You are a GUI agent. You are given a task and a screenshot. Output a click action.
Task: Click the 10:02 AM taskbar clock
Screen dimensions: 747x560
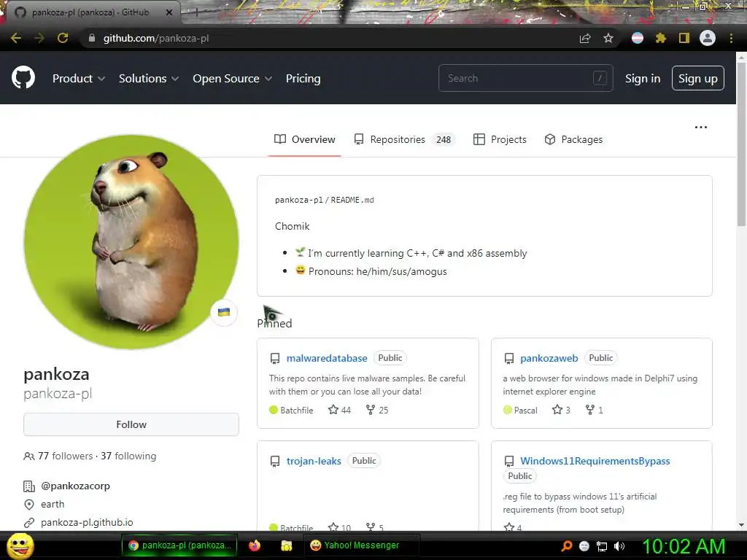[684, 546]
